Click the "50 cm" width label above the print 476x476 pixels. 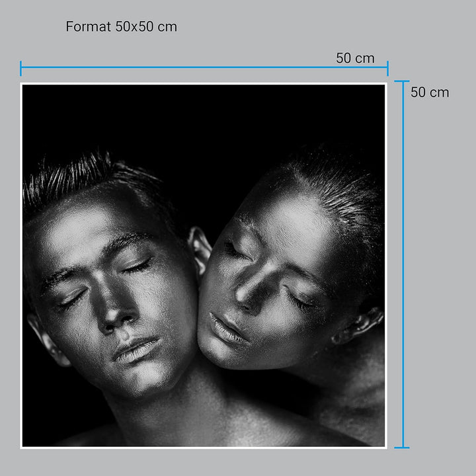click(355, 58)
